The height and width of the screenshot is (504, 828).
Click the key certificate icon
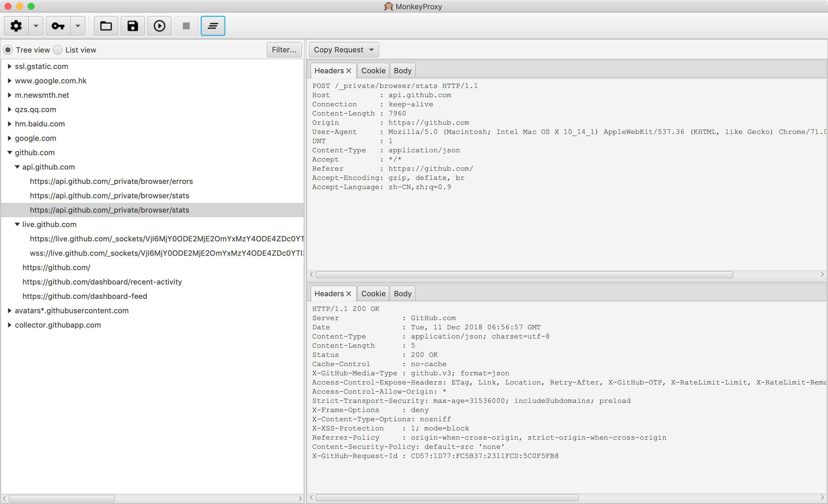58,26
